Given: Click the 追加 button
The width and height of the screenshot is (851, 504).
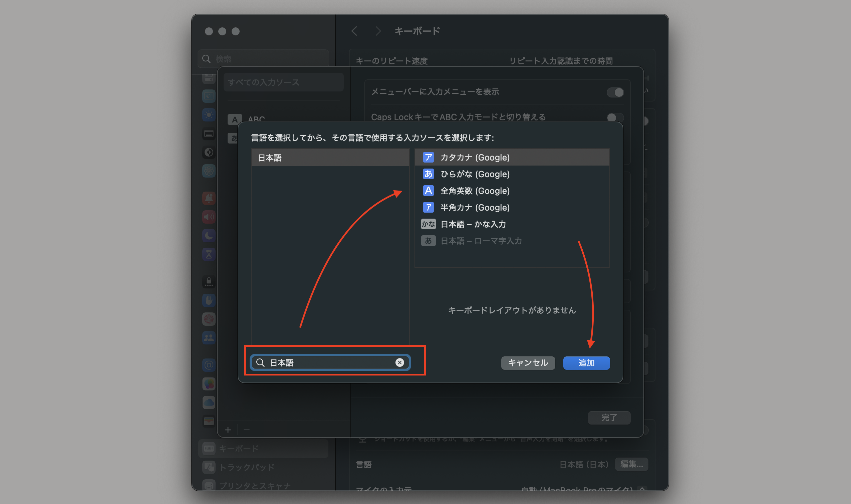Looking at the screenshot, I should (x=586, y=363).
